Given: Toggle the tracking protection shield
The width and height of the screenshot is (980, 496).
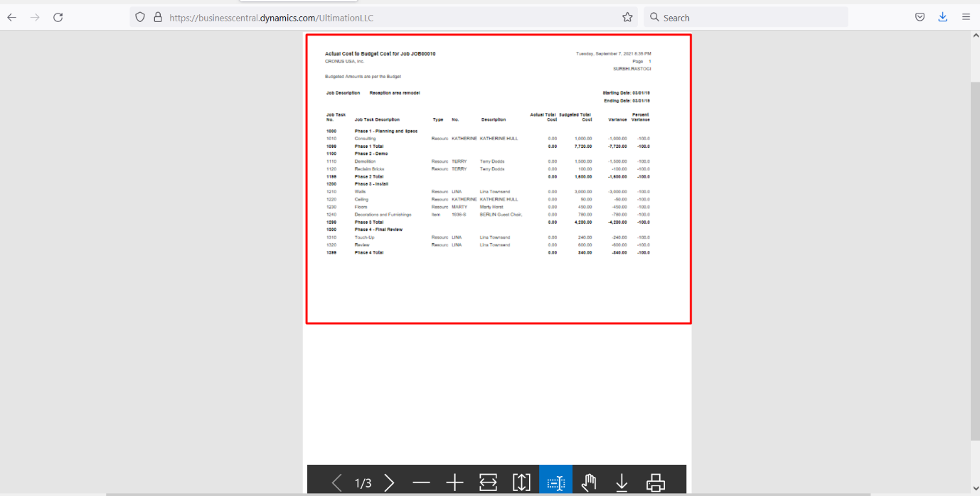Looking at the screenshot, I should [139, 16].
